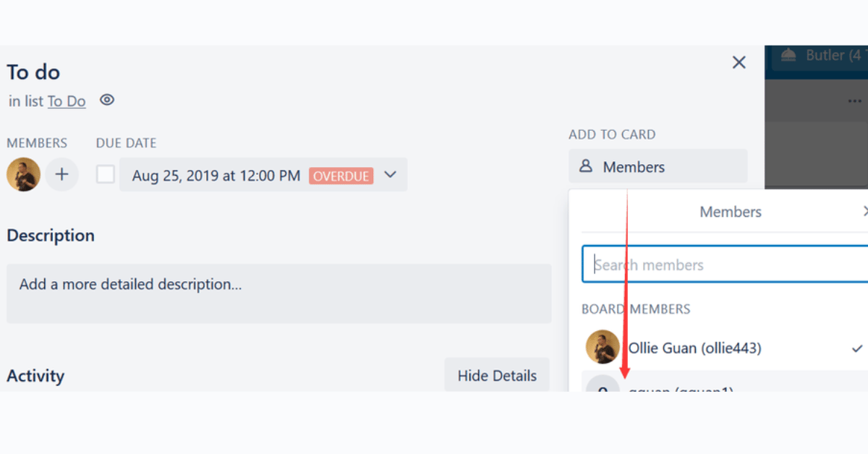Click the description field to add details

pos(278,294)
